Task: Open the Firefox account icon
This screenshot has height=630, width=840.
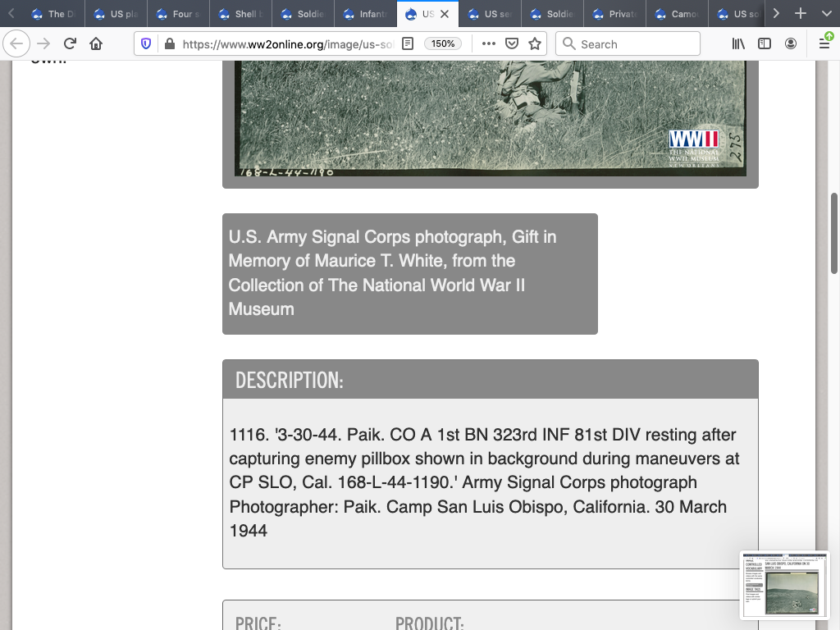Action: 791,44
